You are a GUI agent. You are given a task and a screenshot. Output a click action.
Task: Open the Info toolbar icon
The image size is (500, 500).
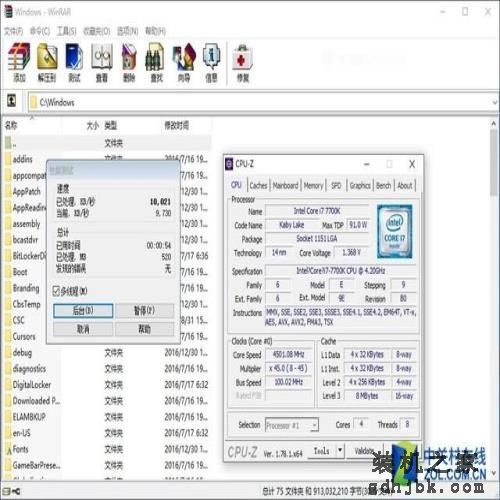pos(211,63)
